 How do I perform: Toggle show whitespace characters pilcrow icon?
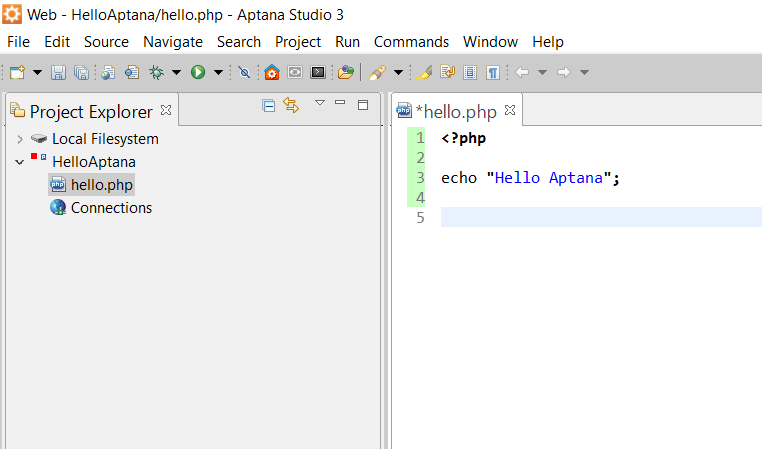click(x=493, y=72)
